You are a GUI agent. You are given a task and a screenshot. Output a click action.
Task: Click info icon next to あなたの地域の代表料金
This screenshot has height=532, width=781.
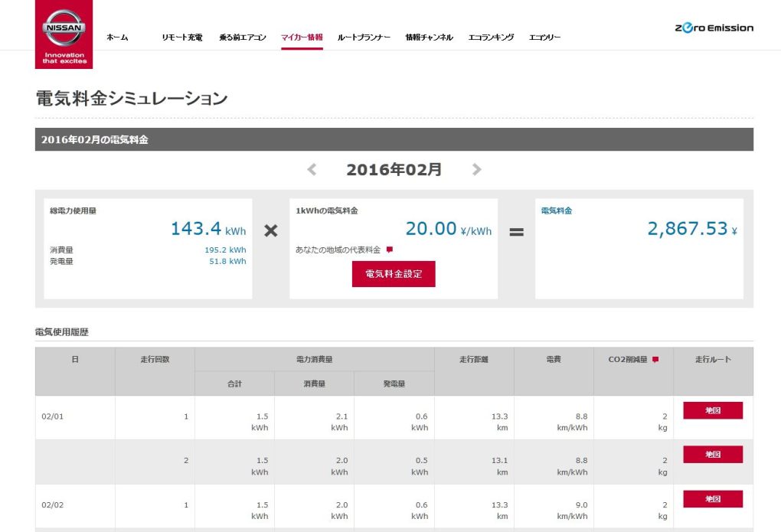(x=390, y=250)
